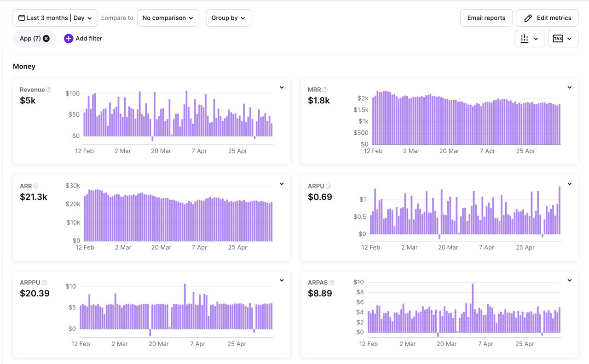The image size is (589, 364).
Task: Click the MRR info help icon
Action: (325, 90)
